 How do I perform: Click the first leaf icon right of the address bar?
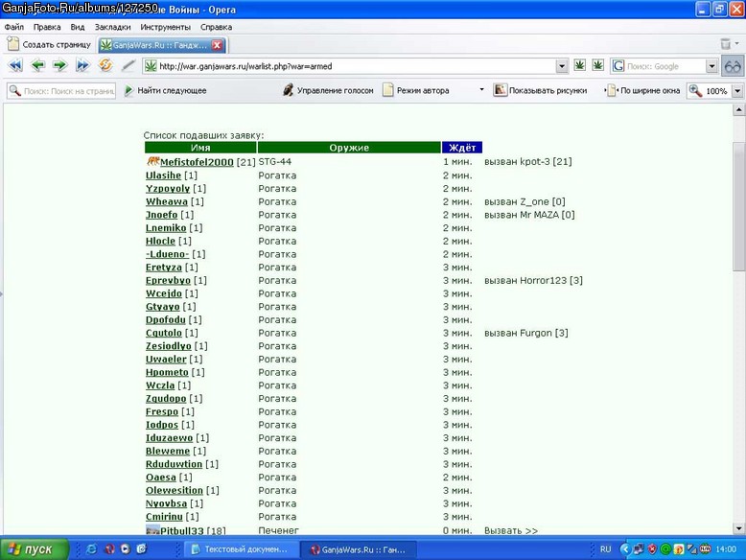click(x=579, y=65)
